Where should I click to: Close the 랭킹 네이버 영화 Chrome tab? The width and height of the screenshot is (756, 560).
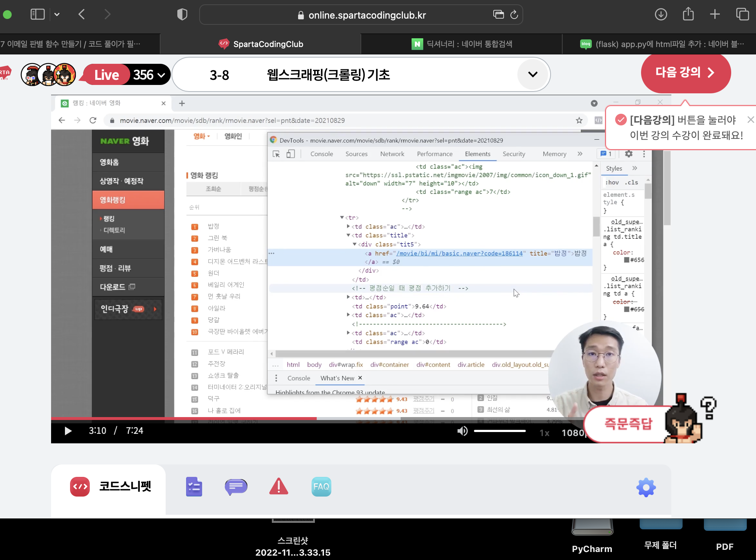pyautogui.click(x=163, y=103)
